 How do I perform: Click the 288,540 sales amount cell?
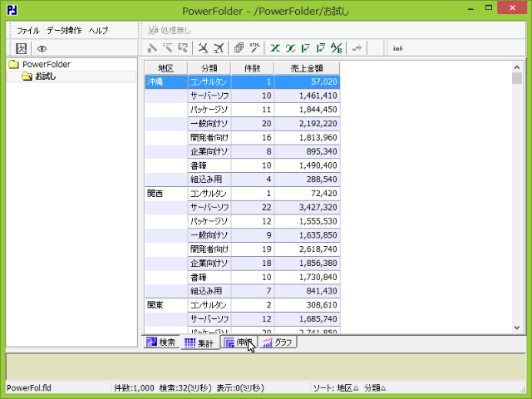(307, 180)
